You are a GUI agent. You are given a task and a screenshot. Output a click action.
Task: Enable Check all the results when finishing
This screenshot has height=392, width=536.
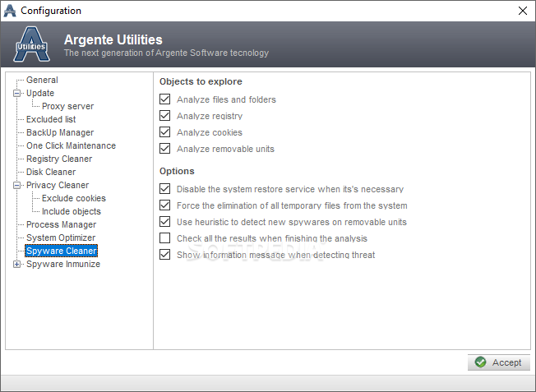click(164, 238)
